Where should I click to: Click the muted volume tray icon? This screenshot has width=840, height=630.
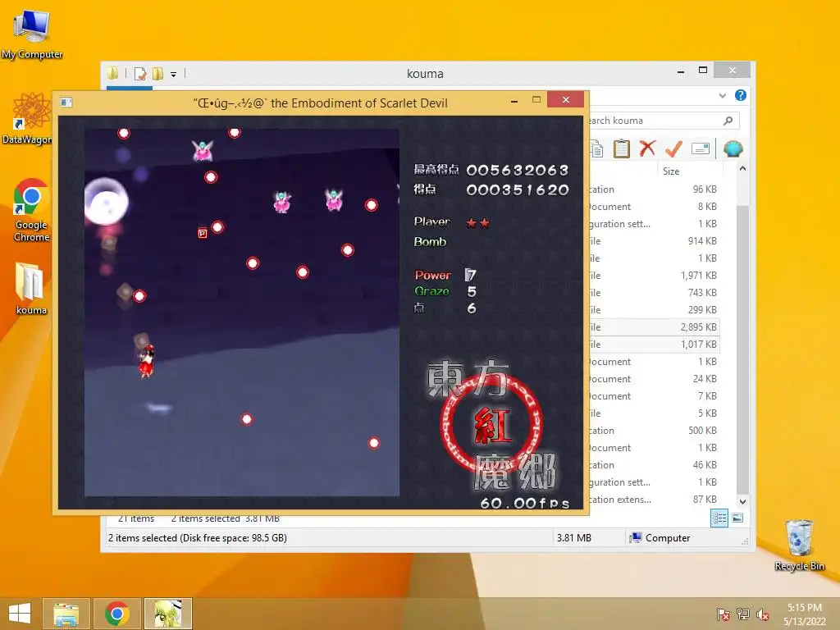[x=763, y=614]
